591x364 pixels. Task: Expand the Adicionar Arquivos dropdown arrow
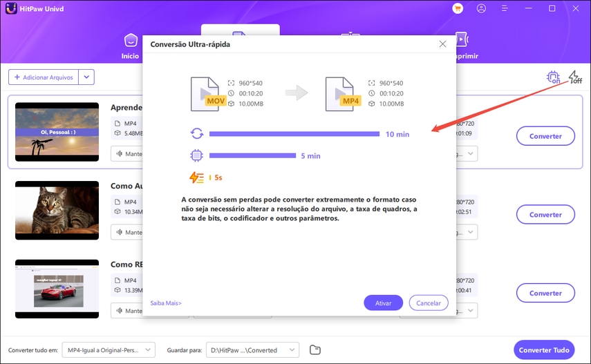[x=86, y=77]
